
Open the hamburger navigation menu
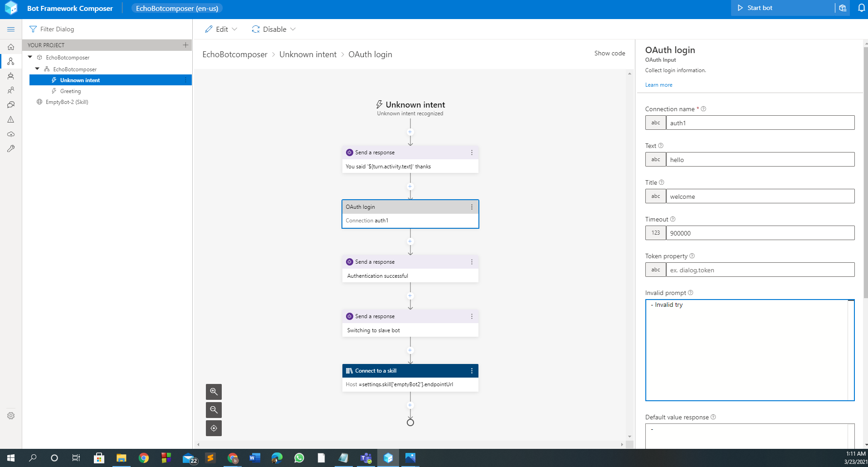pos(11,29)
